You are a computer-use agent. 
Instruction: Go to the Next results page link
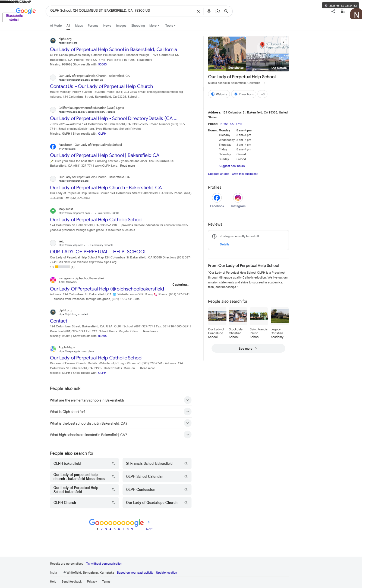pyautogui.click(x=149, y=529)
